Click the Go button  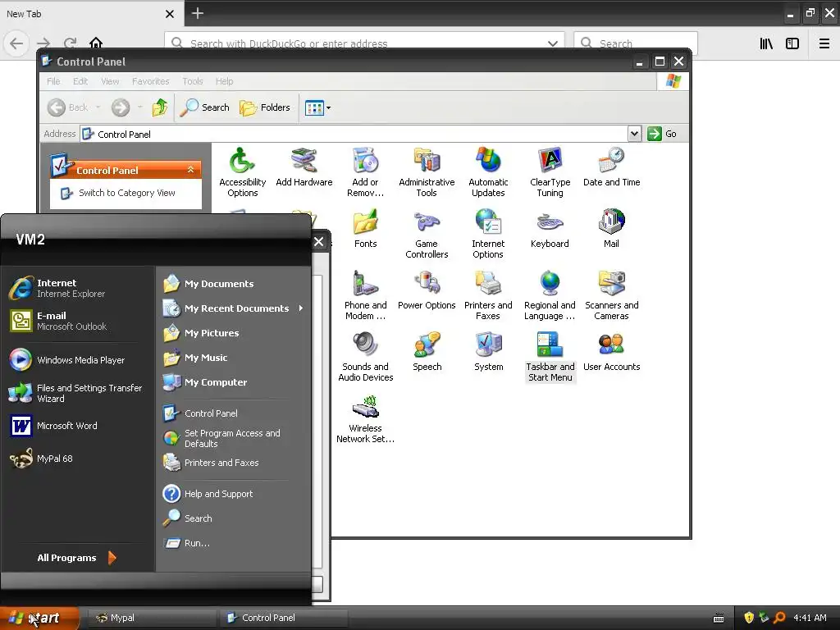pos(663,134)
